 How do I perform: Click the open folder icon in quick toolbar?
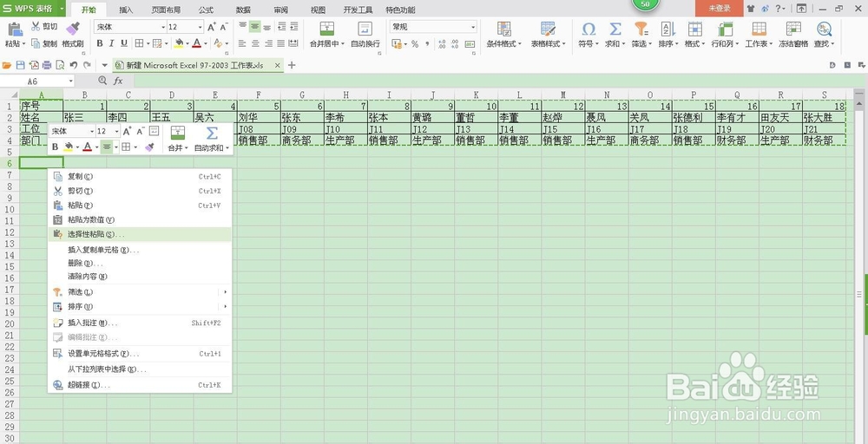[x=7, y=65]
